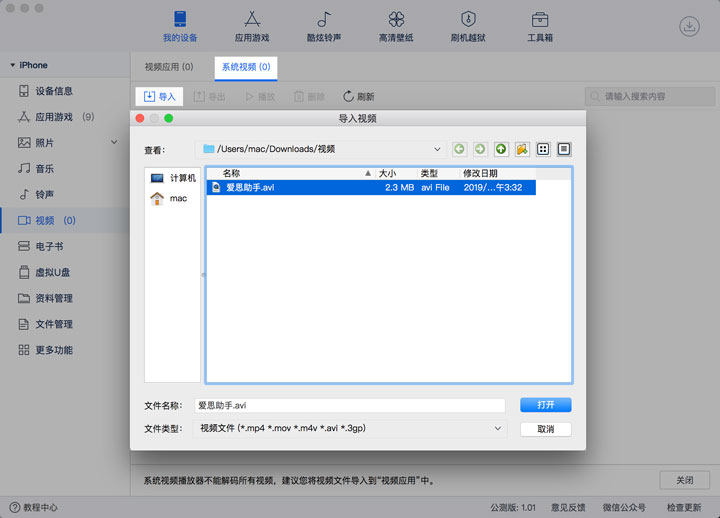720x518 pixels.
Task: Click the Close (关闭) button at bottom
Action: [x=685, y=480]
